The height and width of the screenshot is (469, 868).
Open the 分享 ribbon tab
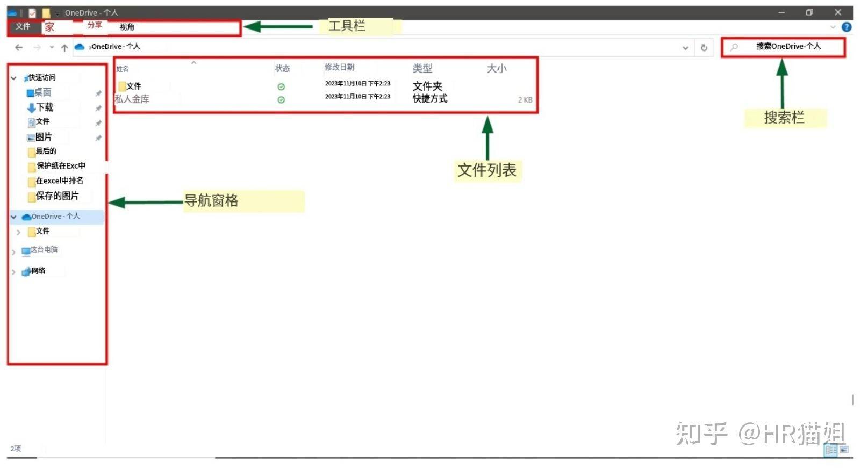pos(95,25)
